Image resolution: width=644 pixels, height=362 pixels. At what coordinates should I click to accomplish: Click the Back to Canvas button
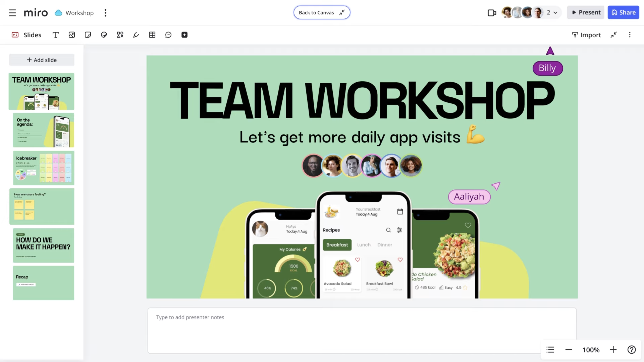(x=321, y=13)
